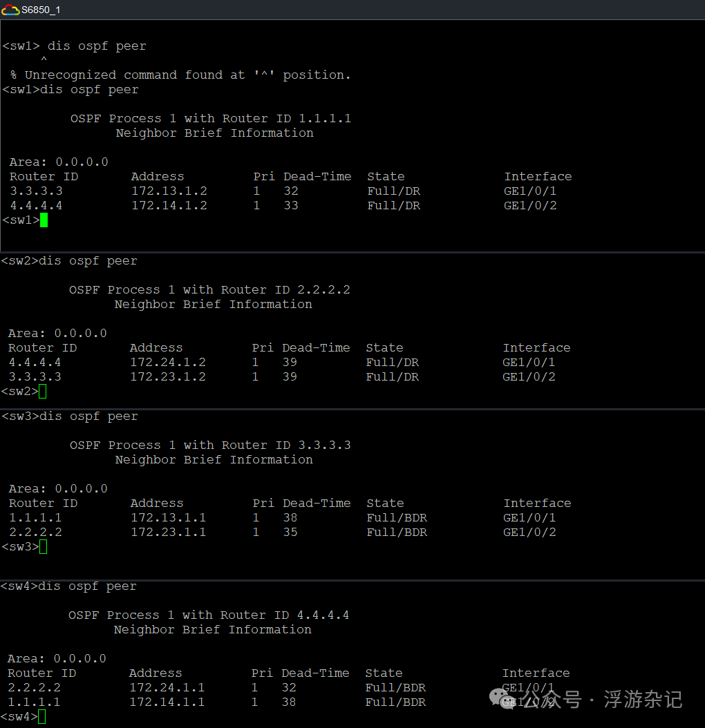Click neighbor 1.1.1.1 in sw4 table

[x=34, y=702]
